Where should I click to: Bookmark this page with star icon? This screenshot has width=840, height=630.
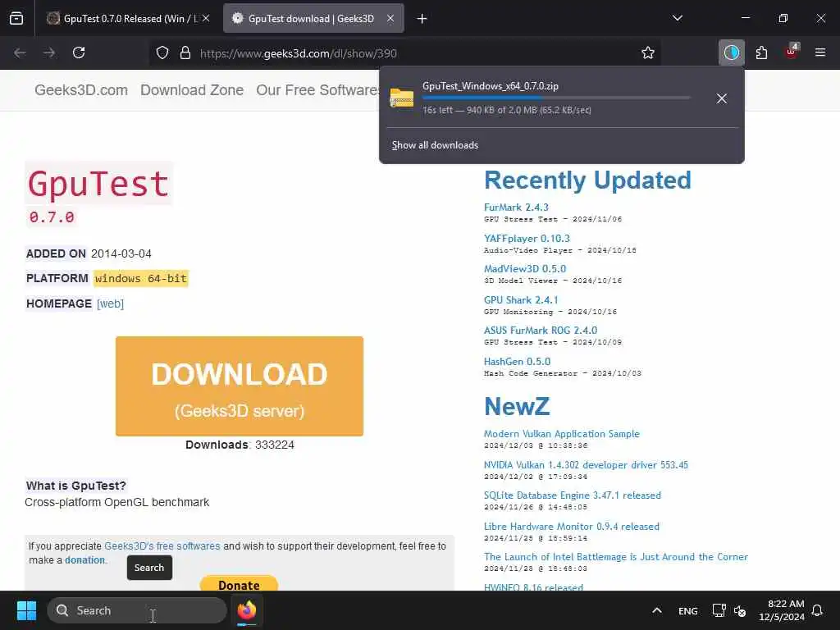[648, 52]
